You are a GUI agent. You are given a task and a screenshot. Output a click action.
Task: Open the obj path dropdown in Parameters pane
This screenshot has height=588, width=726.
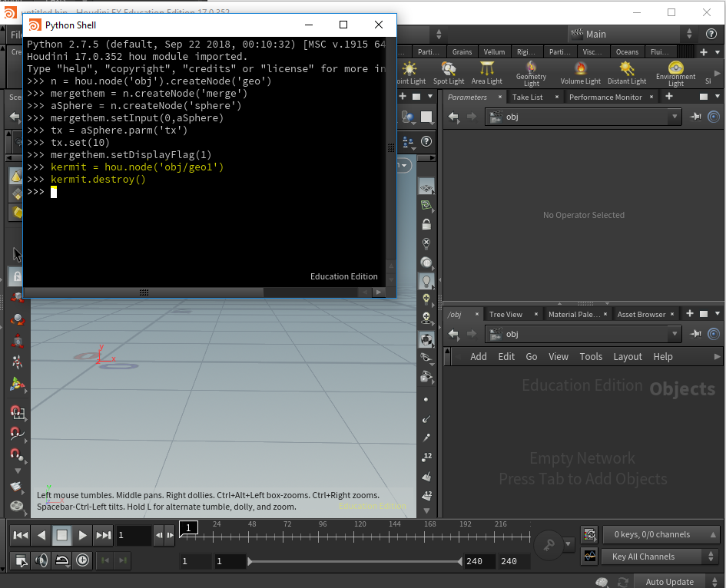click(x=675, y=117)
